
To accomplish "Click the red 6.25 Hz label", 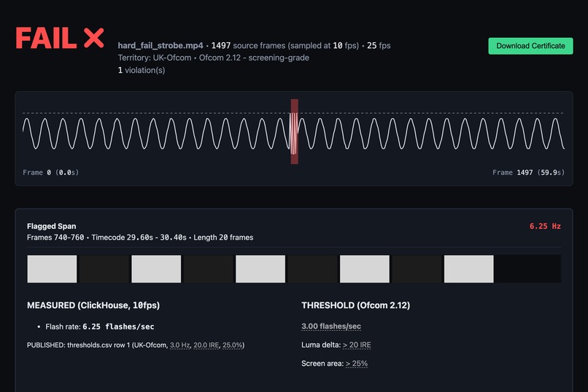I will coord(545,226).
